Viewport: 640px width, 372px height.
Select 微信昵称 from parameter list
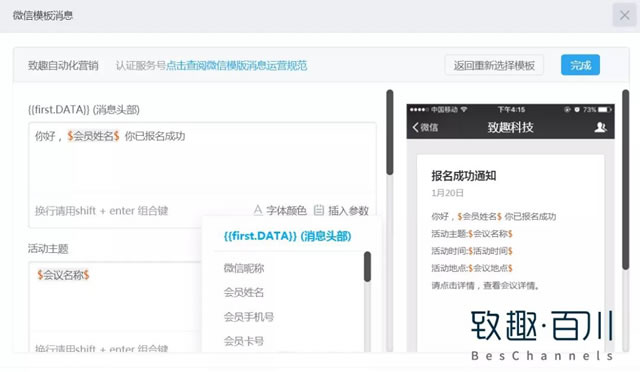(x=244, y=268)
